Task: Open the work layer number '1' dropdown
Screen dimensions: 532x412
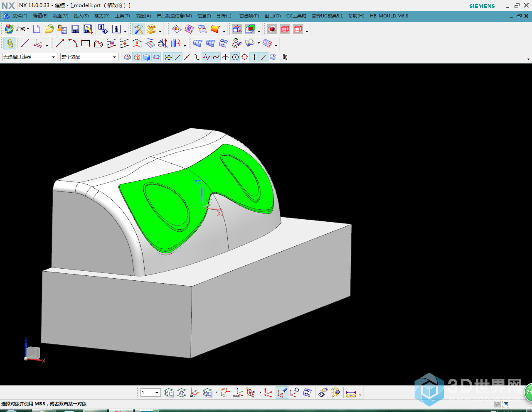Action: (150, 392)
